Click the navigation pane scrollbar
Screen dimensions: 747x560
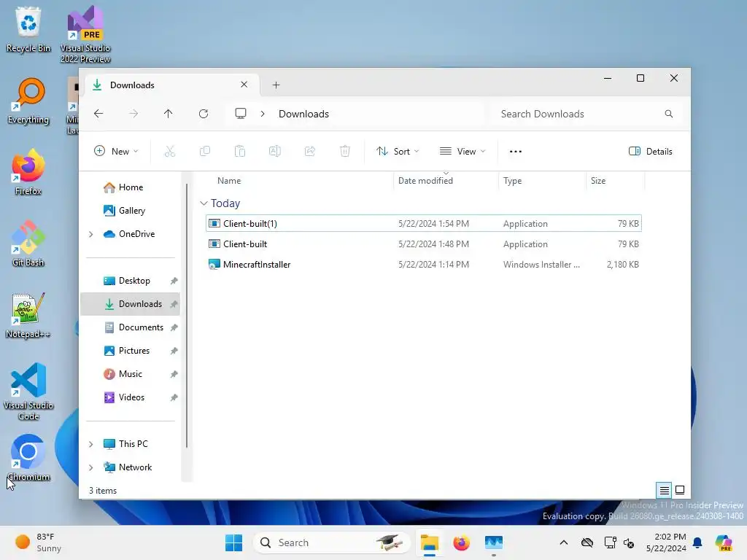(x=187, y=316)
